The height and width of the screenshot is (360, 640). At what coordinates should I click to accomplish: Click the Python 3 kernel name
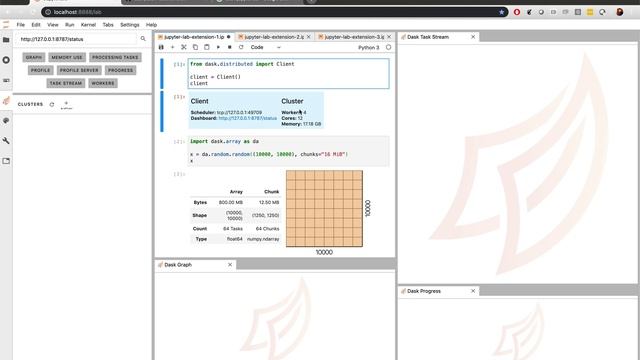click(x=369, y=47)
